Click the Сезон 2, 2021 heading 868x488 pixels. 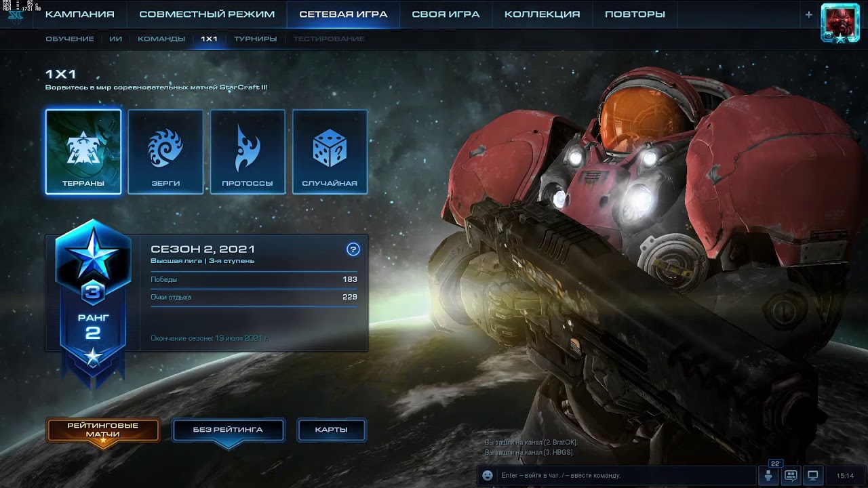click(x=203, y=249)
